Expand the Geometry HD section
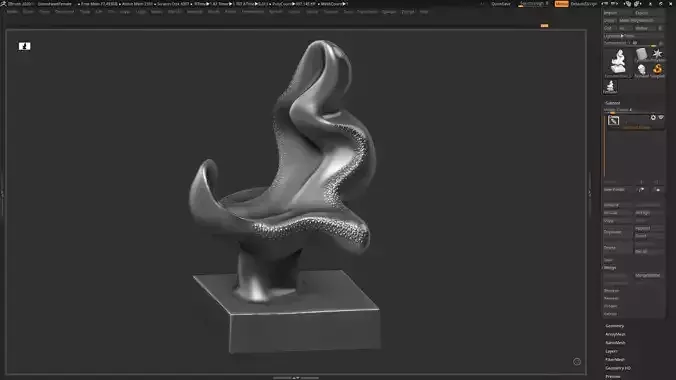Screen dimensions: 676x380 (x=618, y=368)
